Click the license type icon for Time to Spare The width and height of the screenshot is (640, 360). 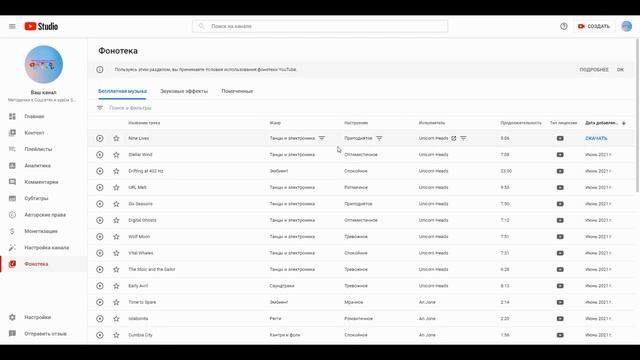560,302
